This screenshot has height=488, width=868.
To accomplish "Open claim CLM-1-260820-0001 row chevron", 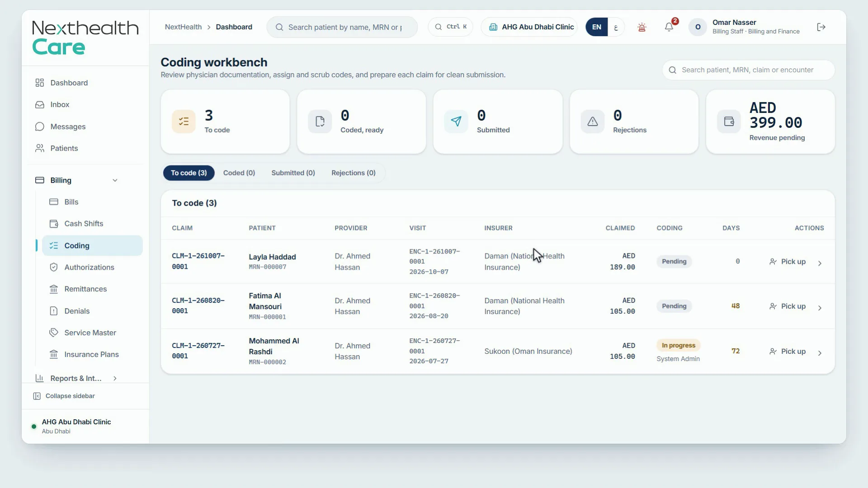I will coord(820,308).
